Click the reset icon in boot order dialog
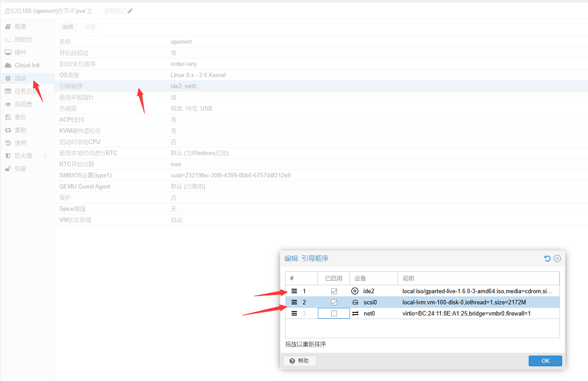 coord(547,258)
